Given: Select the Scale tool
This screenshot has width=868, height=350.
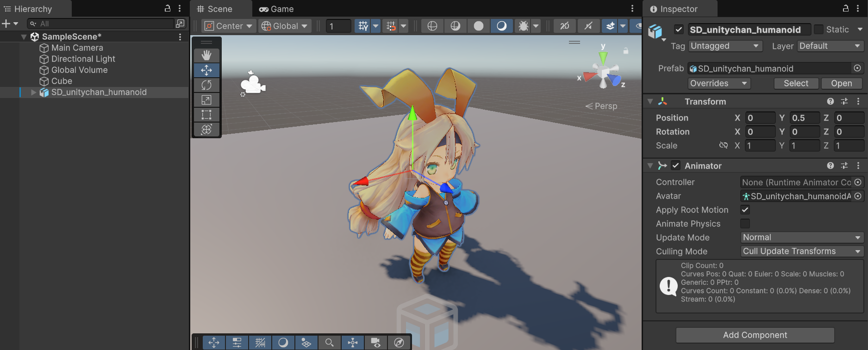Looking at the screenshot, I should [x=206, y=100].
